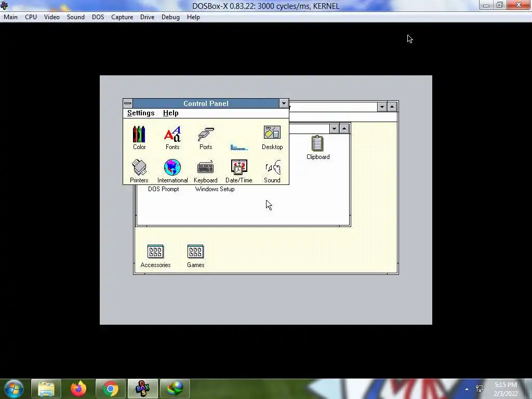The image size is (532, 399).
Task: Open the DOSBox-X Help menu
Action: [x=193, y=17]
